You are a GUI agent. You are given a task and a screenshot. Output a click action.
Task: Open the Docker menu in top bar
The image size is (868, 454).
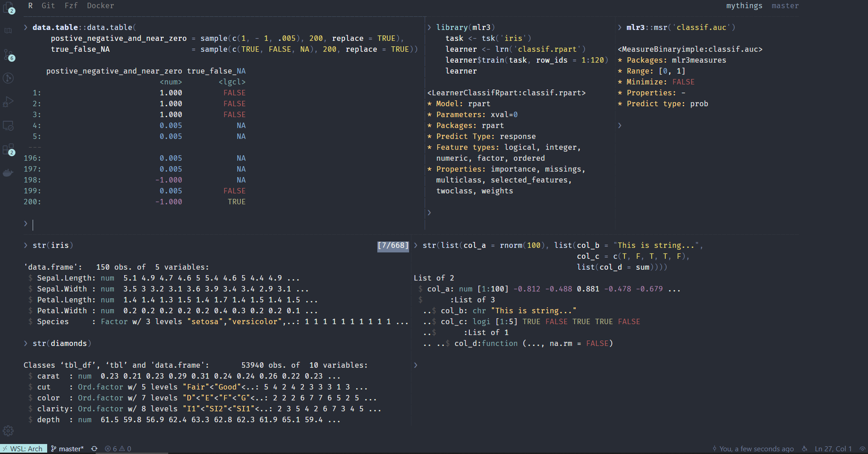(100, 5)
